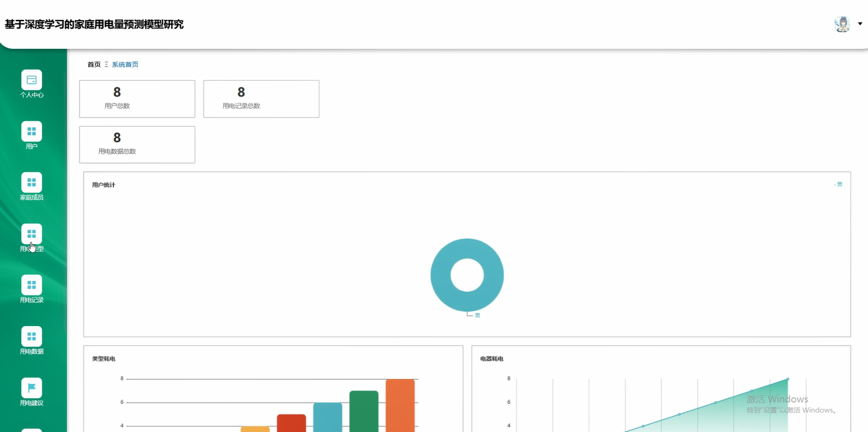Click the green bar in 类型耗电 chart
The height and width of the screenshot is (432, 868).
point(364,411)
